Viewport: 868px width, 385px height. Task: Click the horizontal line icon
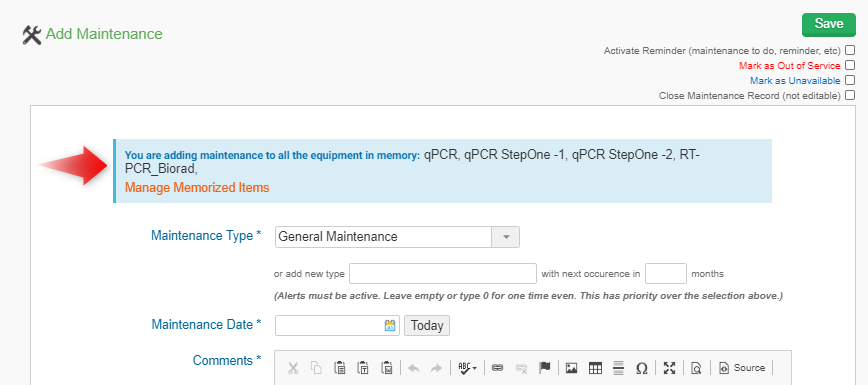point(619,367)
